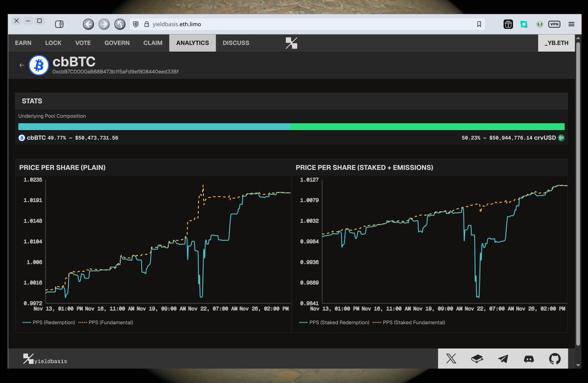The height and width of the screenshot is (383, 588).
Task: Click the large cbBTC bitcoin logo
Action: point(39,65)
